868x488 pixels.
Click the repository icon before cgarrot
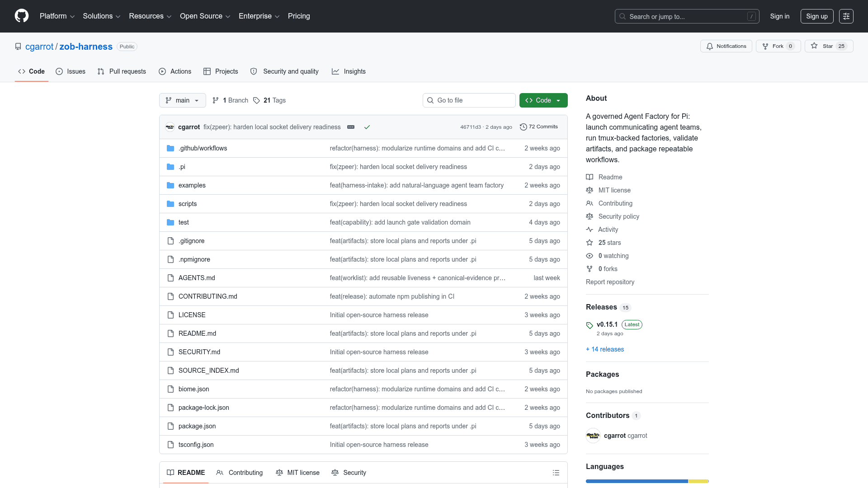pos(18,47)
